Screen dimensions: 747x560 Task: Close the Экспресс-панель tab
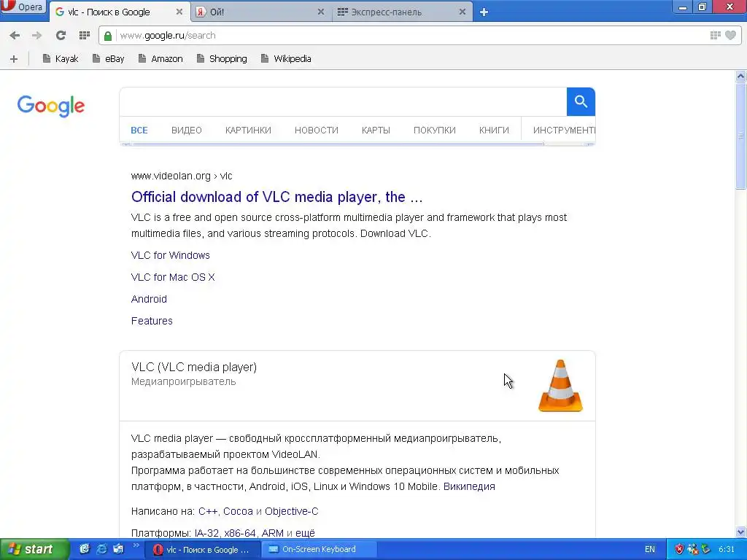462,12
